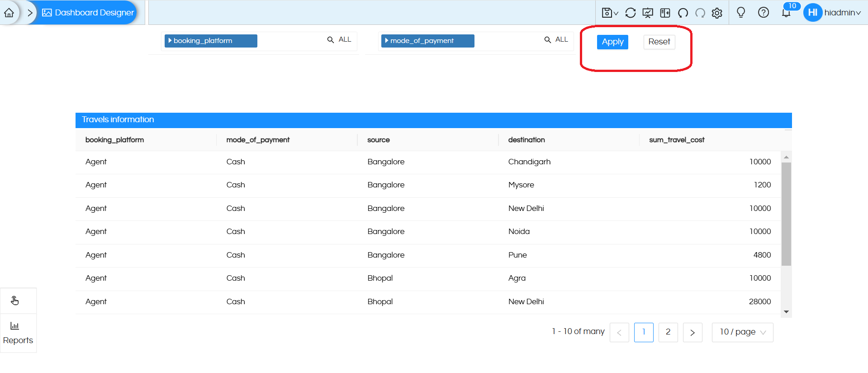The image size is (868, 373).
Task: Click the HI user avatar
Action: coord(813,13)
